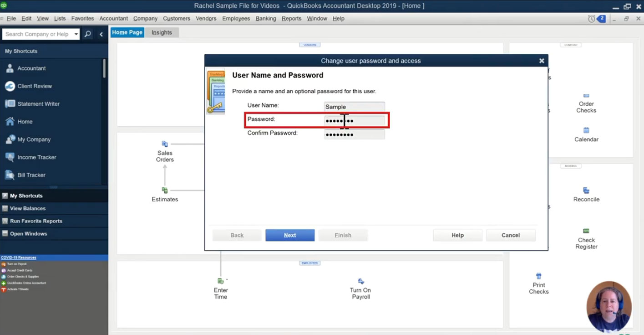Click Next in the password dialog
The width and height of the screenshot is (644, 335).
(290, 235)
